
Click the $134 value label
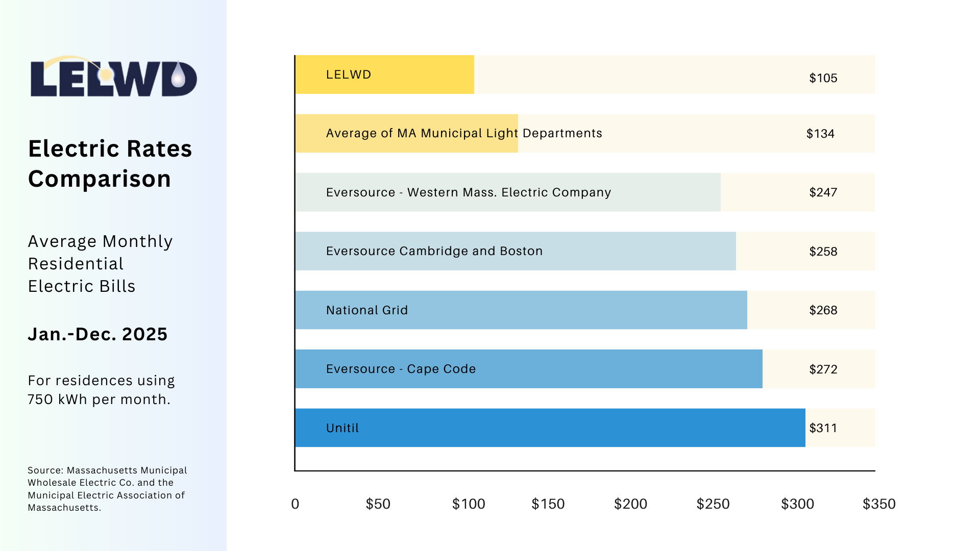click(x=820, y=134)
